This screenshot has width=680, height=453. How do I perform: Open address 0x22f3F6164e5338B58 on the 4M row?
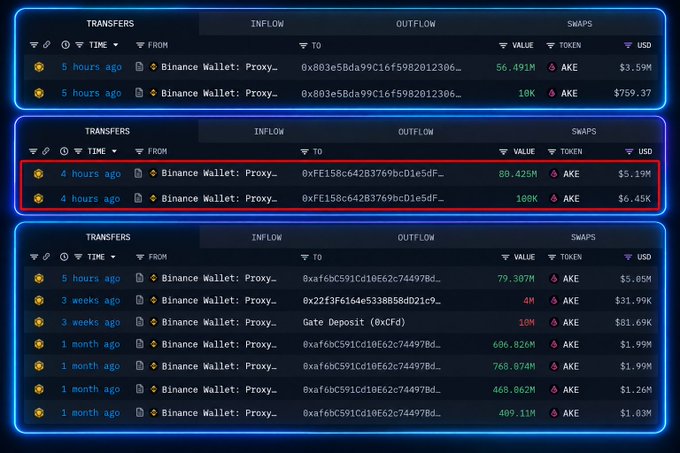372,300
